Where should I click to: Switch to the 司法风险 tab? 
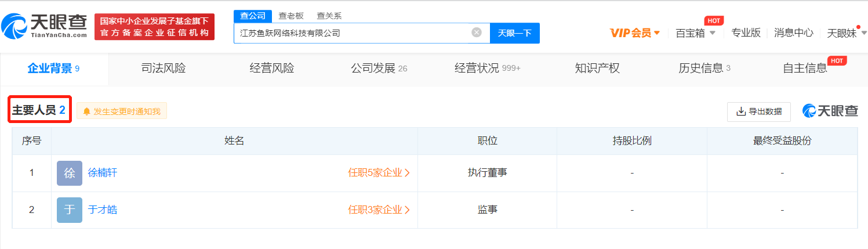[164, 68]
